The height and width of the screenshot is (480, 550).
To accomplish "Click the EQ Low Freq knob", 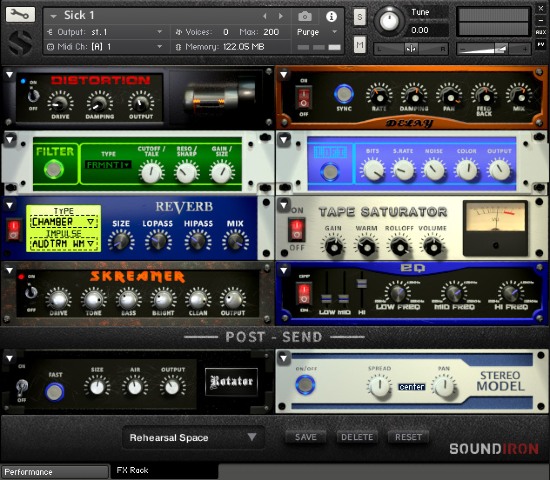I will pyautogui.click(x=397, y=292).
